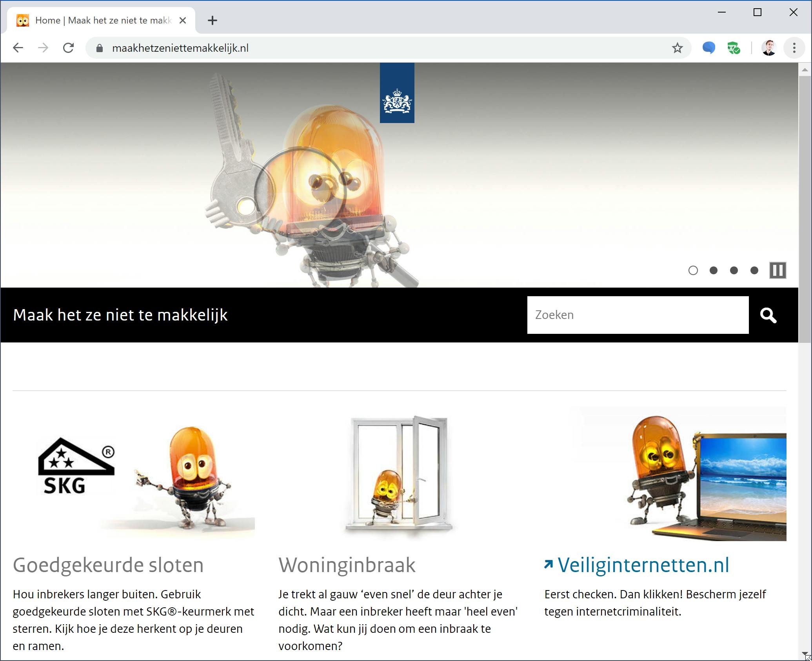
Task: Pause the slideshow carousel
Action: 777,270
